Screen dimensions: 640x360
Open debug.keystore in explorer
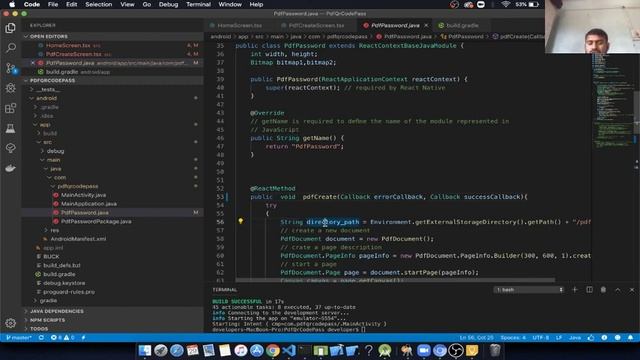point(64,283)
